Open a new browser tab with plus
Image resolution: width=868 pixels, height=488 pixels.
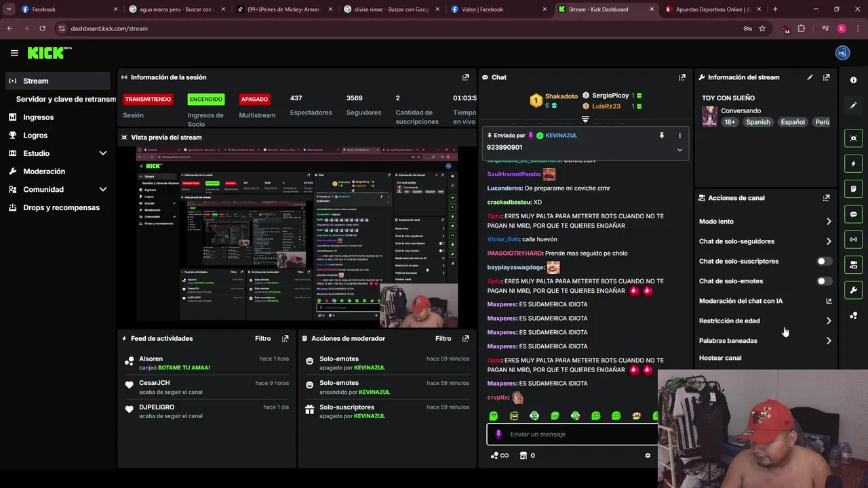[x=775, y=9]
